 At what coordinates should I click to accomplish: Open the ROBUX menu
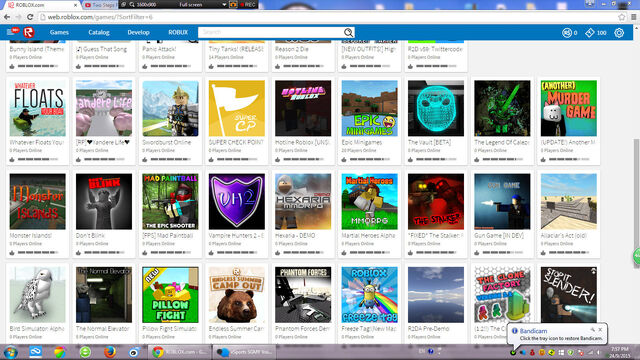point(178,32)
